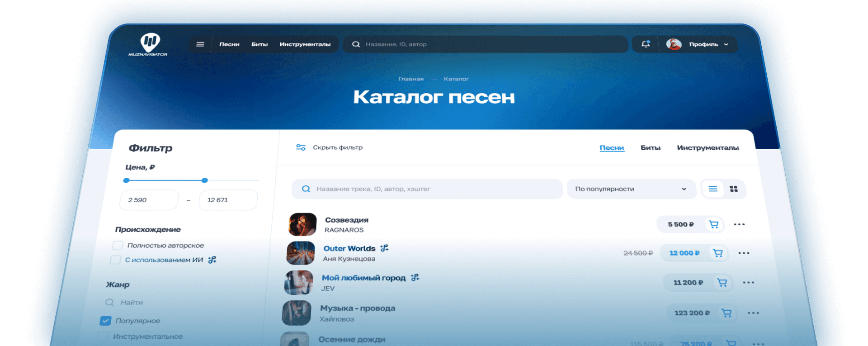
Task: Select the Песни catalog tab
Action: [612, 148]
